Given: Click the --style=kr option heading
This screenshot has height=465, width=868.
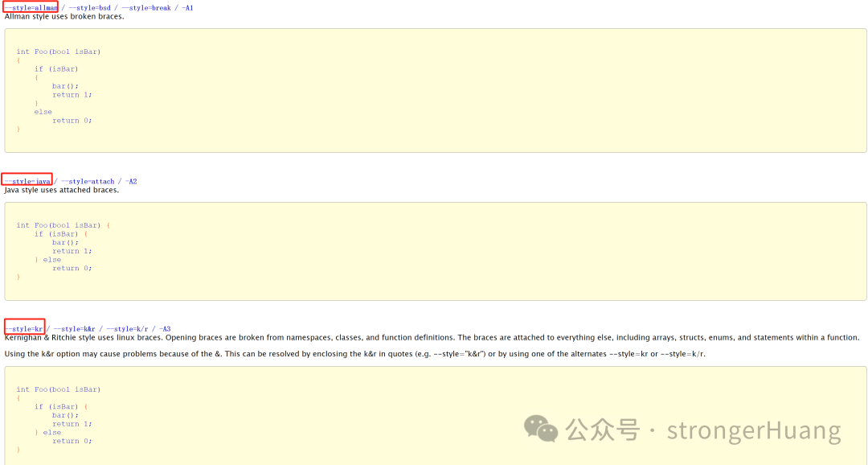Looking at the screenshot, I should click(x=24, y=329).
